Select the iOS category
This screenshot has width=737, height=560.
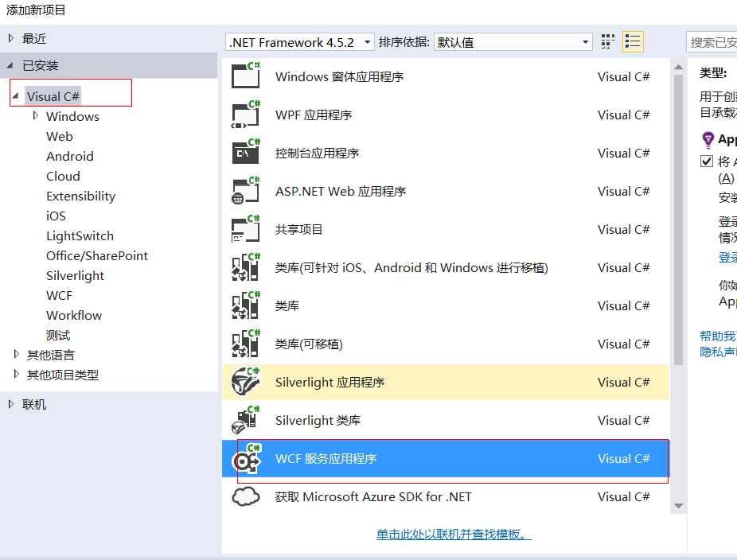point(56,216)
